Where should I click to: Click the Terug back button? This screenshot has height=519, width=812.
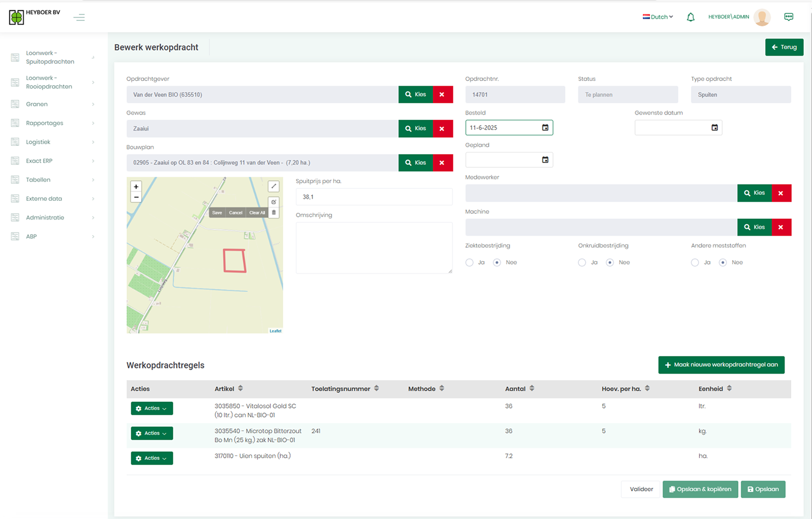point(784,47)
